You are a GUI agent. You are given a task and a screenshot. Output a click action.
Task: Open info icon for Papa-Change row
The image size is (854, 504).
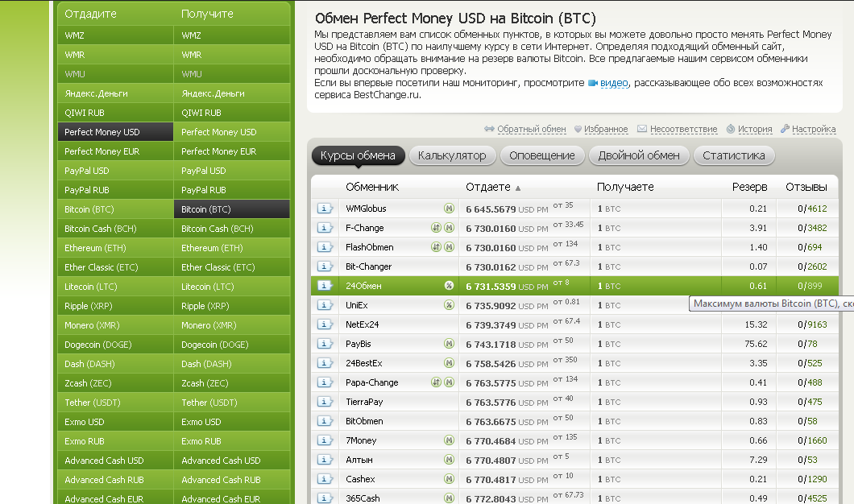click(325, 382)
